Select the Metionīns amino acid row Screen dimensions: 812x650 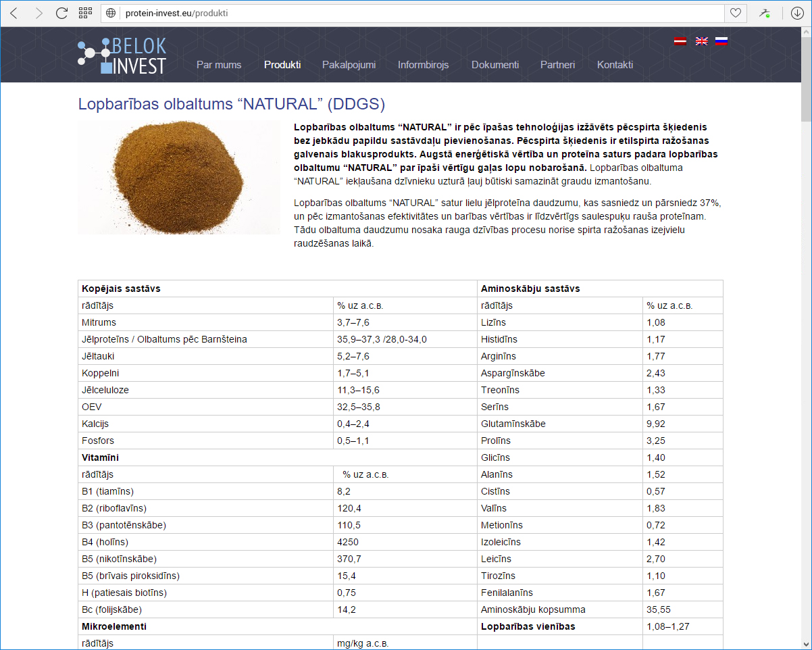600,525
